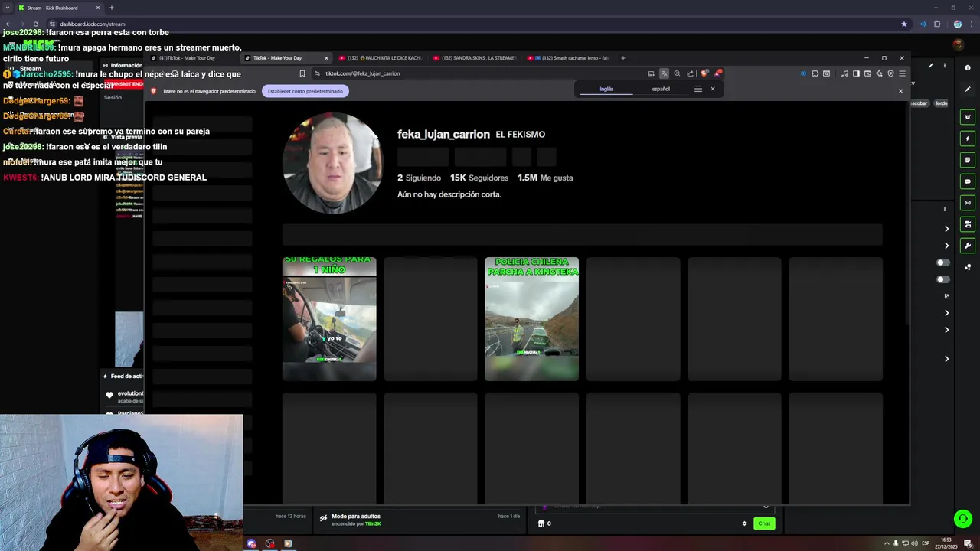Bookmark this page icon in TikTok window
Viewport: 980px width, 551px height.
point(302,73)
